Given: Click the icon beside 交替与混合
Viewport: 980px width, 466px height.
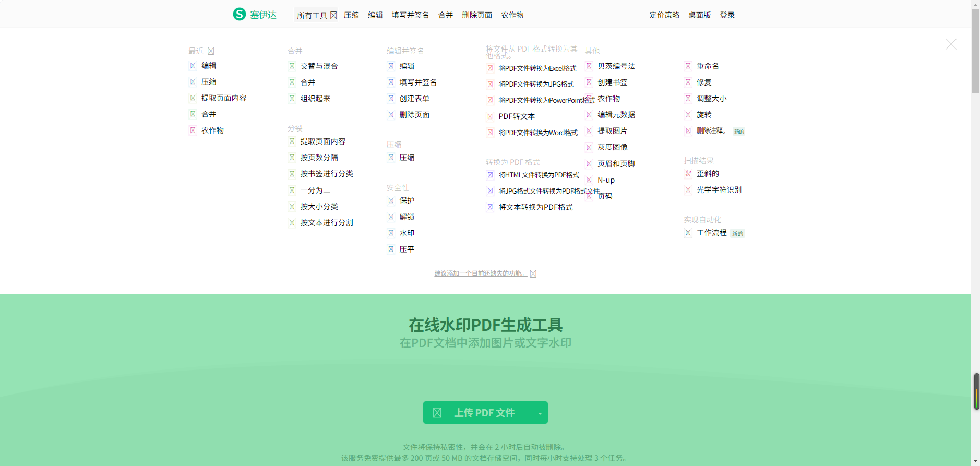Looking at the screenshot, I should 292,66.
